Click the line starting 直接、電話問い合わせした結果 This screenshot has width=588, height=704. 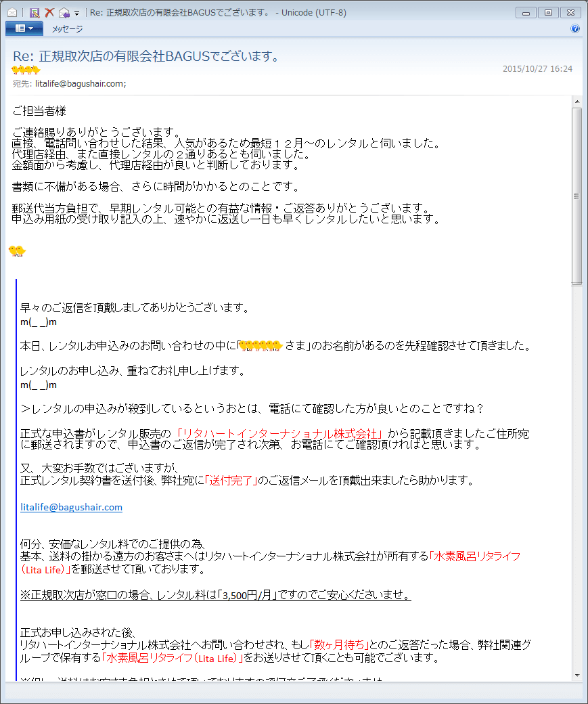tap(227, 144)
